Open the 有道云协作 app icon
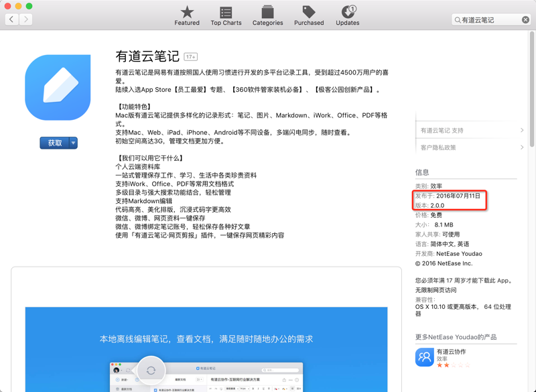The image size is (536, 392). [425, 357]
